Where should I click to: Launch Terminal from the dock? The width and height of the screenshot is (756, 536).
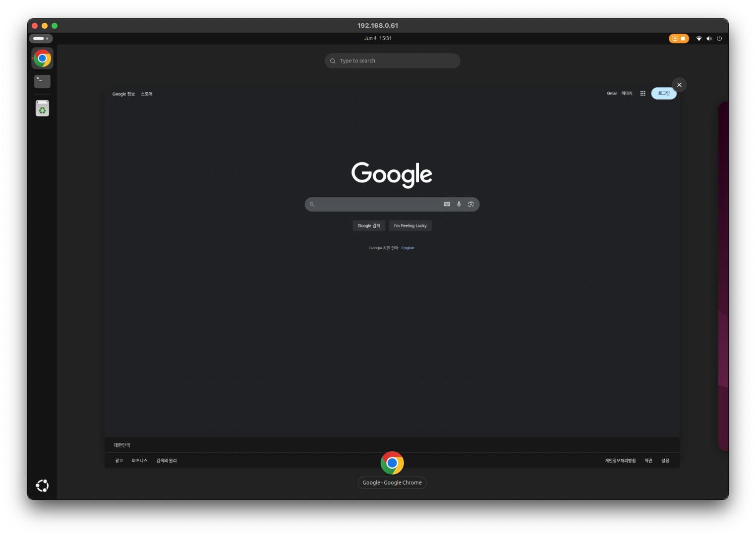coord(42,81)
